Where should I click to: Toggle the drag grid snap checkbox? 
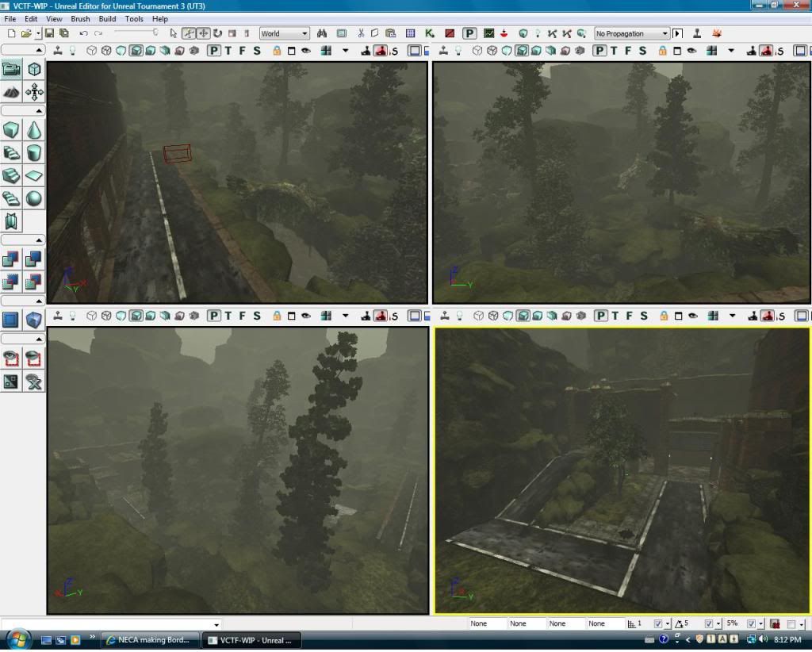click(657, 624)
